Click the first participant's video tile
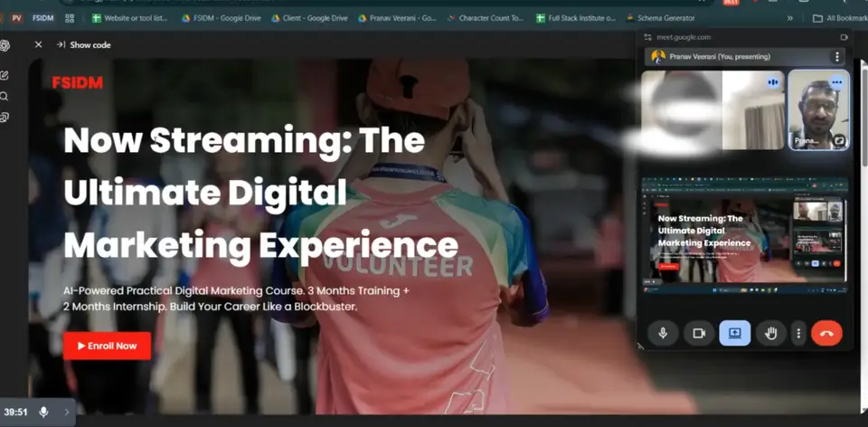This screenshot has height=427, width=868. pyautogui.click(x=712, y=109)
